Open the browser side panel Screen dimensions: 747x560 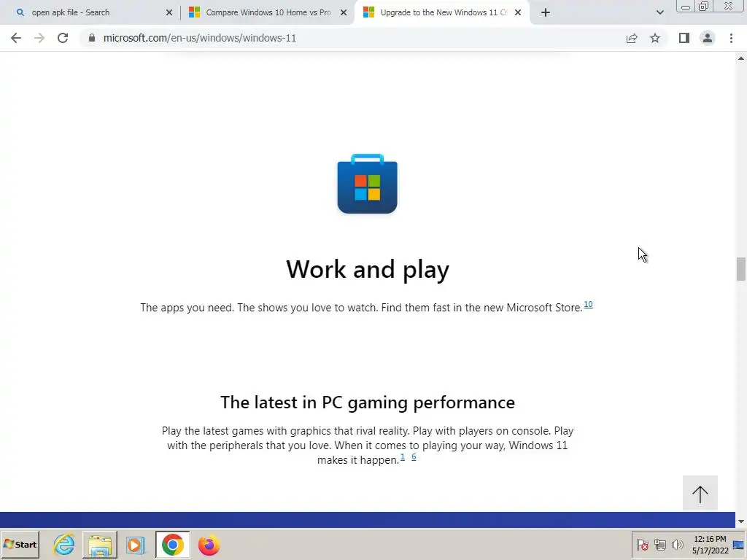[x=684, y=38]
